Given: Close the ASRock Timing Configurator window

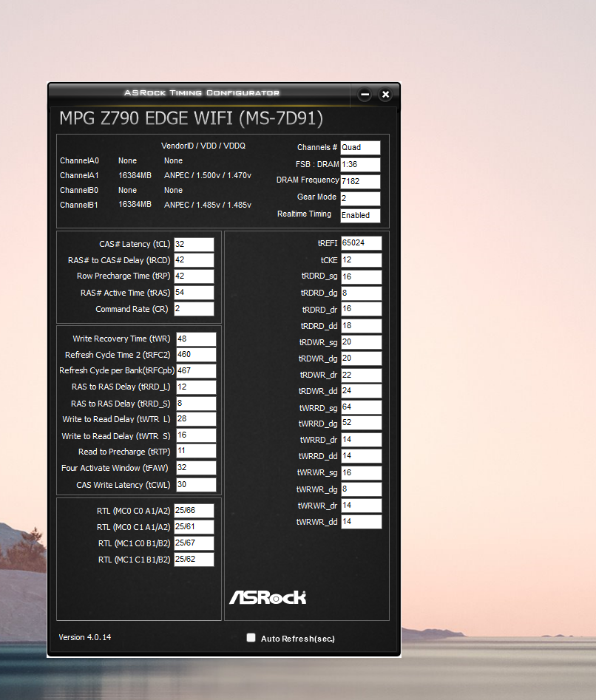Looking at the screenshot, I should click(385, 94).
